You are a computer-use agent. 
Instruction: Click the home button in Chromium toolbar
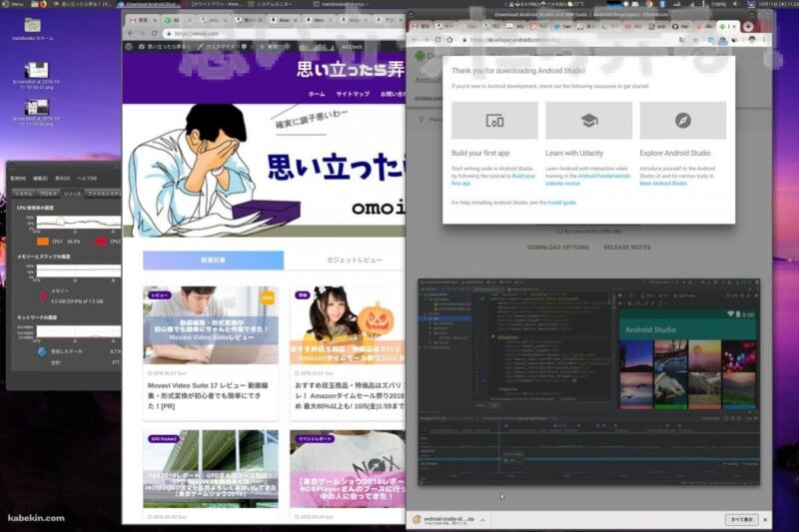pyautogui.click(x=450, y=39)
